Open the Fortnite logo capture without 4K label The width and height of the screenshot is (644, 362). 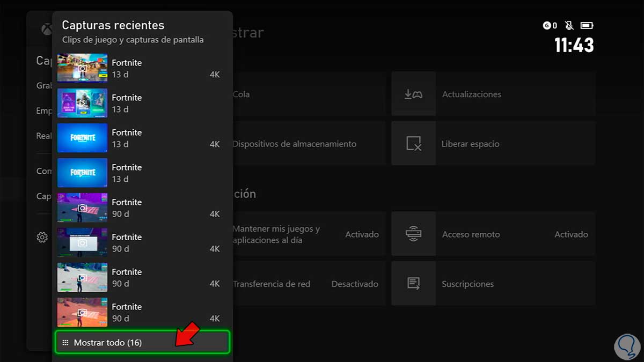(142, 173)
